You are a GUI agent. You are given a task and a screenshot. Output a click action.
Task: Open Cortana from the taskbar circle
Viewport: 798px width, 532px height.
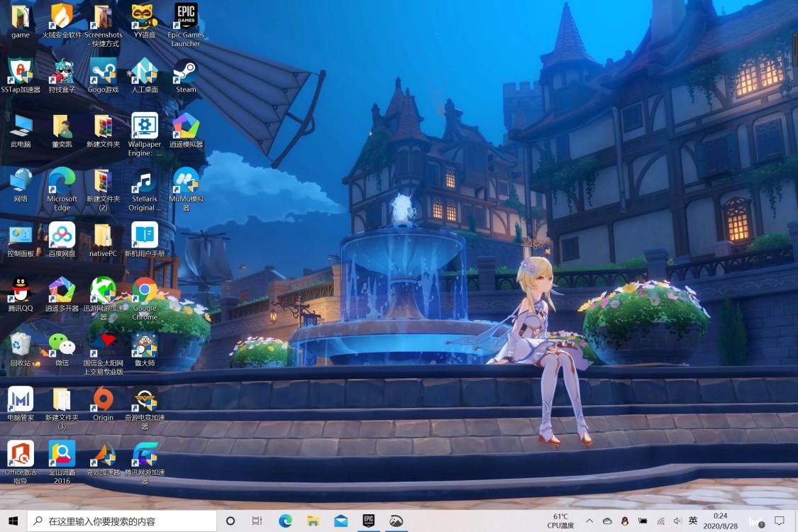click(x=230, y=521)
